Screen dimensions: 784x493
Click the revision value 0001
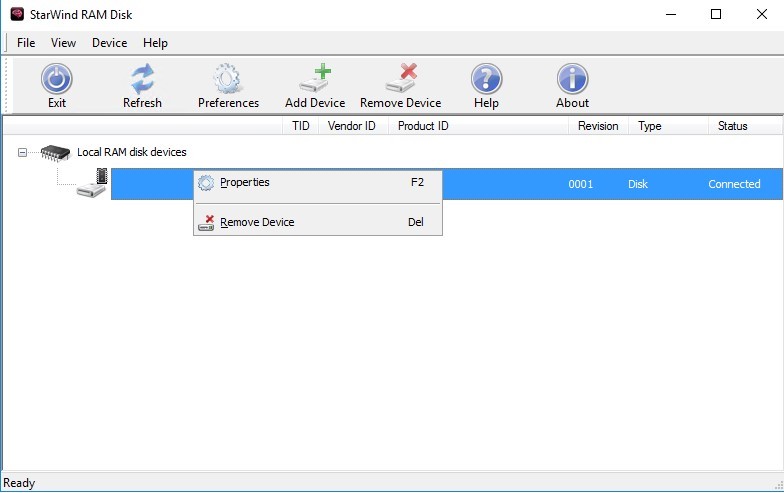[x=580, y=184]
